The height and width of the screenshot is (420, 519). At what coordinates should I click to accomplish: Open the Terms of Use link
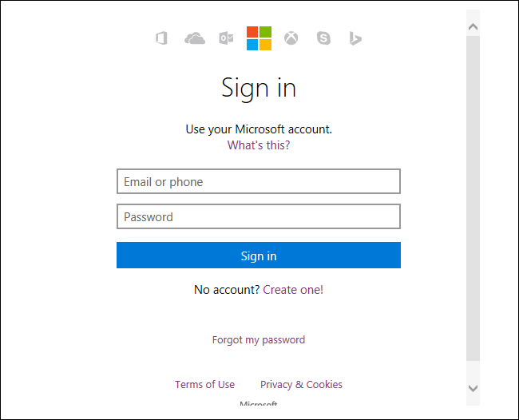point(204,384)
